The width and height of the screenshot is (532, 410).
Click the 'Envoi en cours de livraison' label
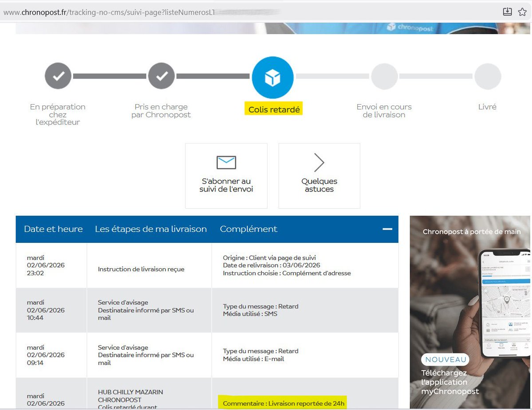(x=384, y=111)
